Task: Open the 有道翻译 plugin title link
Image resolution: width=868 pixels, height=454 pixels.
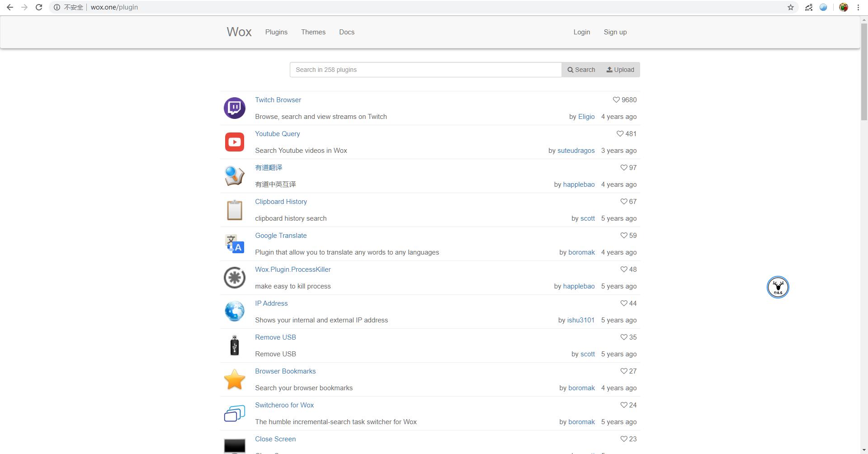Action: (269, 168)
